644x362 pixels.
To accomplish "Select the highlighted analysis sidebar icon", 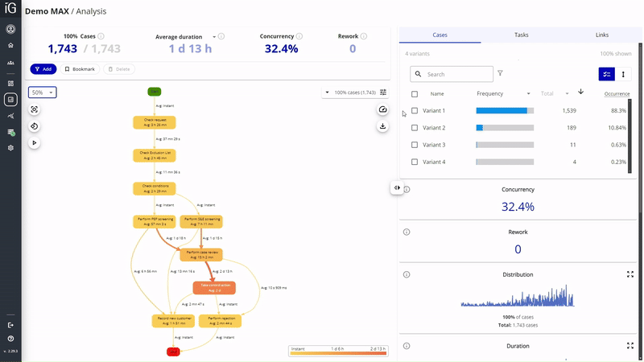I will 10,99.
